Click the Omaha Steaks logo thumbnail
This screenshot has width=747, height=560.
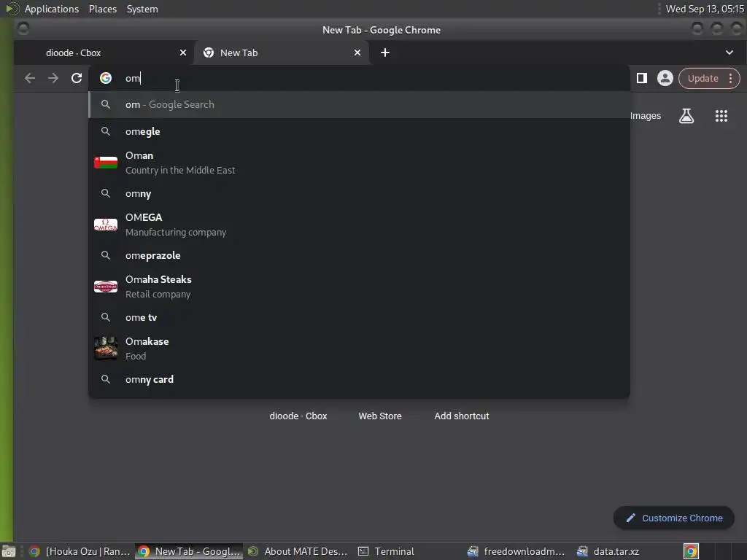tap(106, 287)
